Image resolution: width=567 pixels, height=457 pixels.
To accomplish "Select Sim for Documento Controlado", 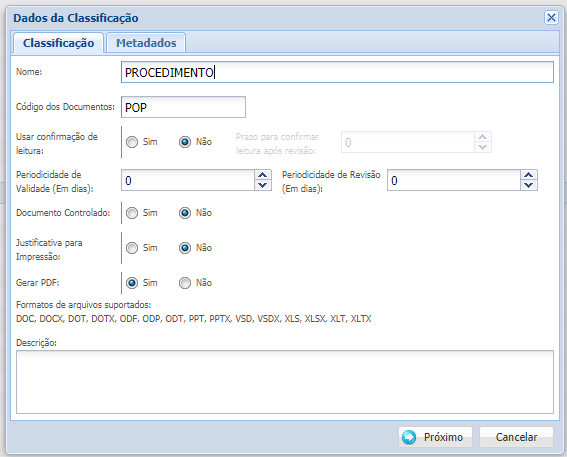I will [132, 213].
